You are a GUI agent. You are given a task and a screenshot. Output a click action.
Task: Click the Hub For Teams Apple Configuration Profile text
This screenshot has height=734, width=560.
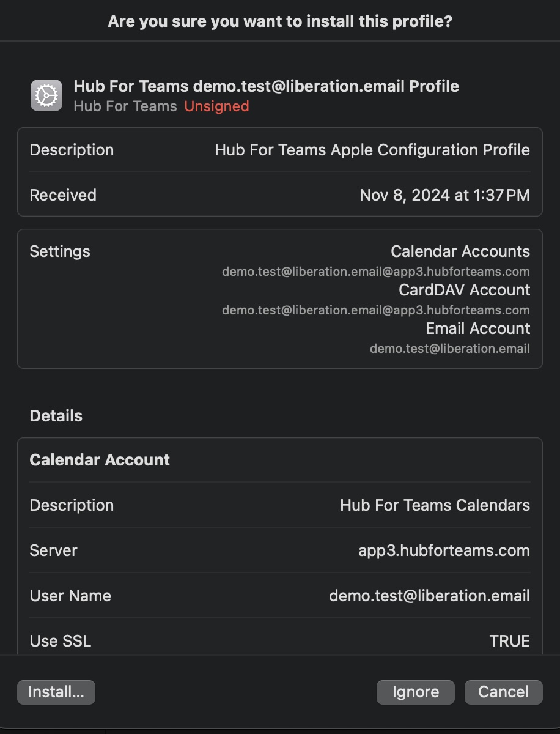coord(372,150)
